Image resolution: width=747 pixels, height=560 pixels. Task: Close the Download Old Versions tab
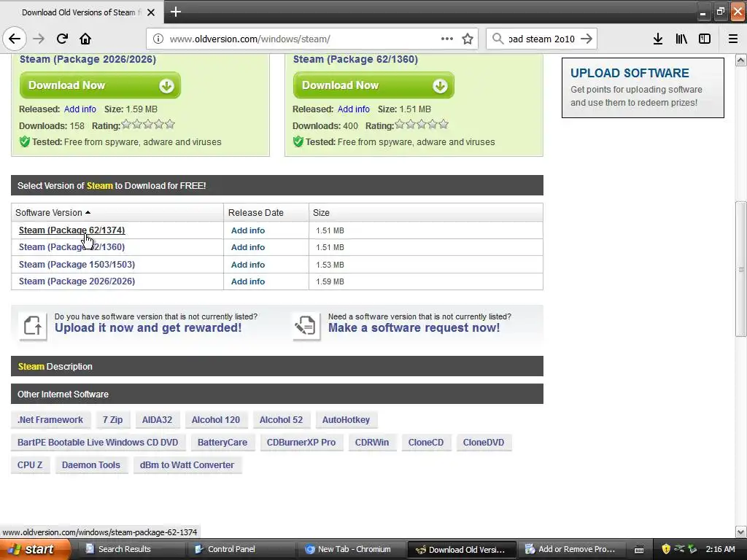click(x=151, y=12)
